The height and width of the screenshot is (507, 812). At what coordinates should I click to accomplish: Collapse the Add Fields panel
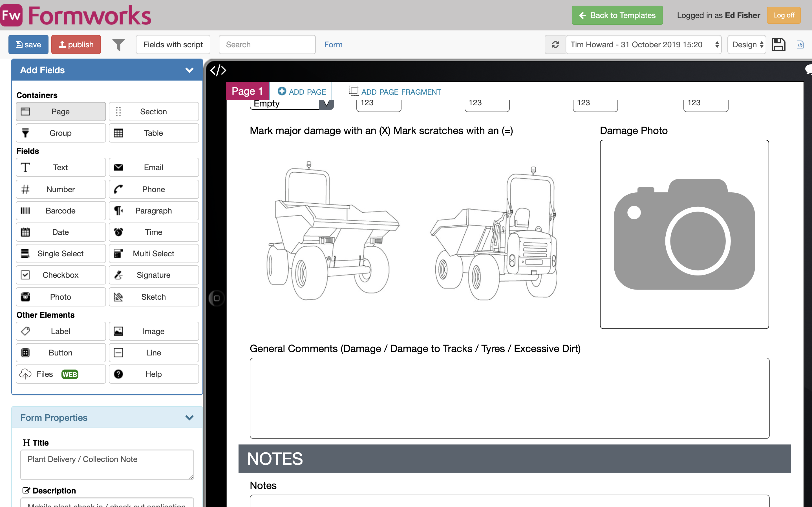click(189, 70)
